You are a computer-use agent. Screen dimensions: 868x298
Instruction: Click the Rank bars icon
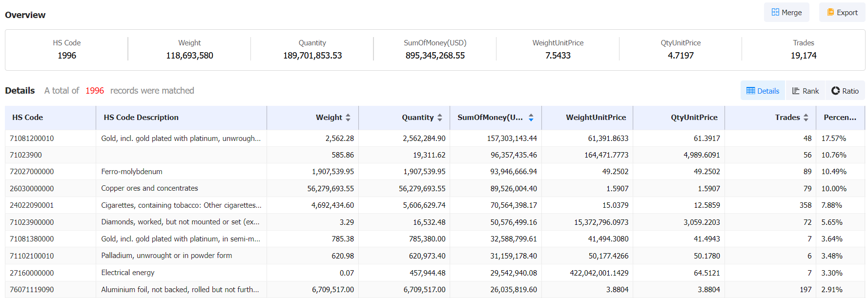coord(796,91)
